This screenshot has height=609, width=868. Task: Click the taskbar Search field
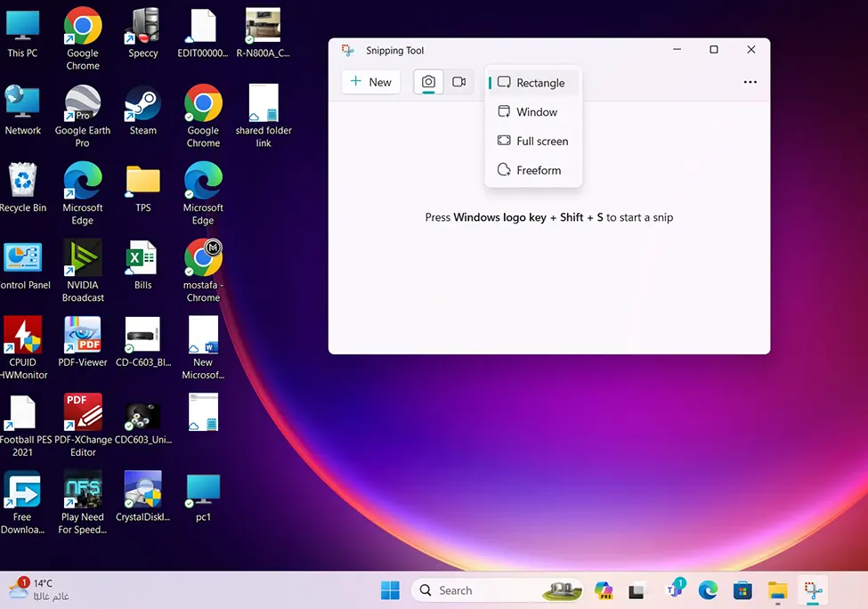point(481,589)
